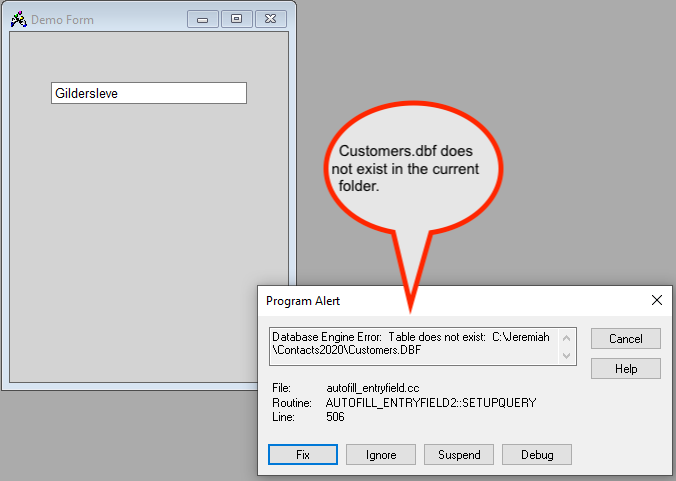676x481 pixels.
Task: Click the Database Engine Error text box
Action: [x=413, y=345]
